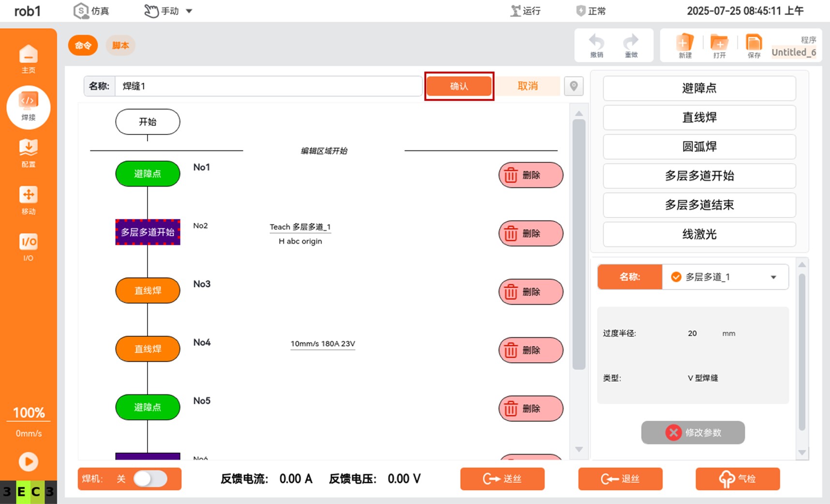This screenshot has width=830, height=504.
Task: Confirm the weld name with 确认
Action: point(459,86)
